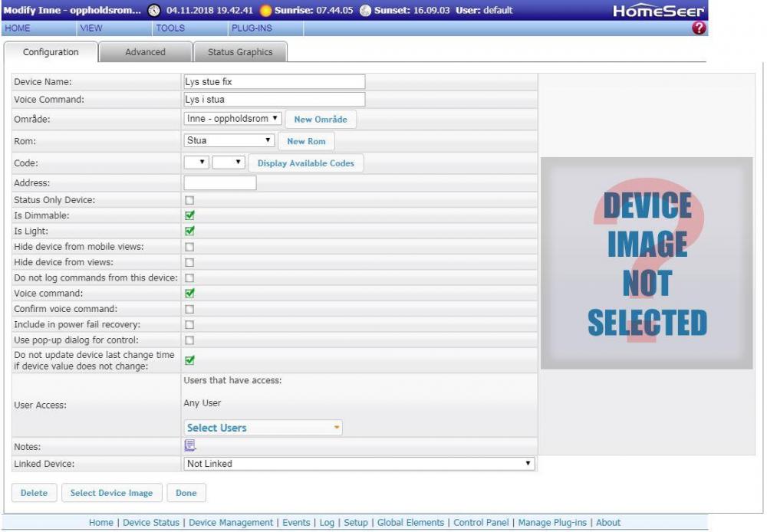Enable Confirm voice command checkbox
This screenshot has height=532, width=767.
pyautogui.click(x=189, y=309)
